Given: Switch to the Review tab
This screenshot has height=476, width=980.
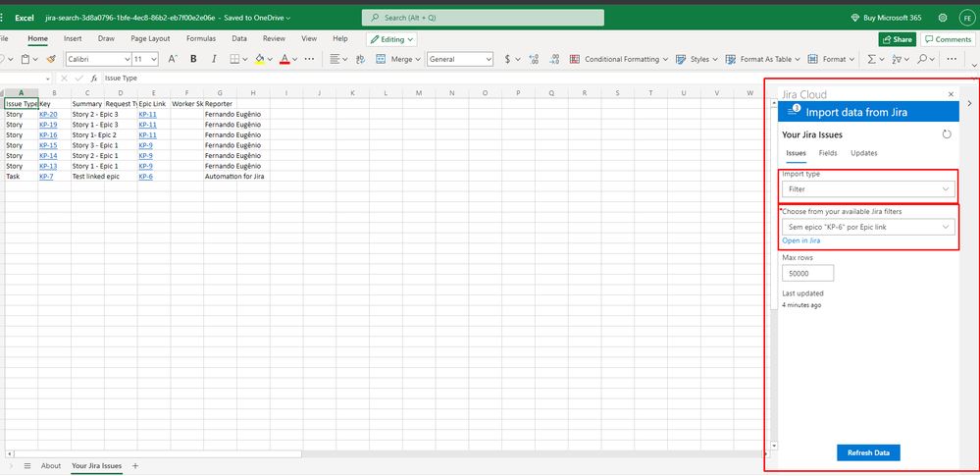Looking at the screenshot, I should pos(274,38).
